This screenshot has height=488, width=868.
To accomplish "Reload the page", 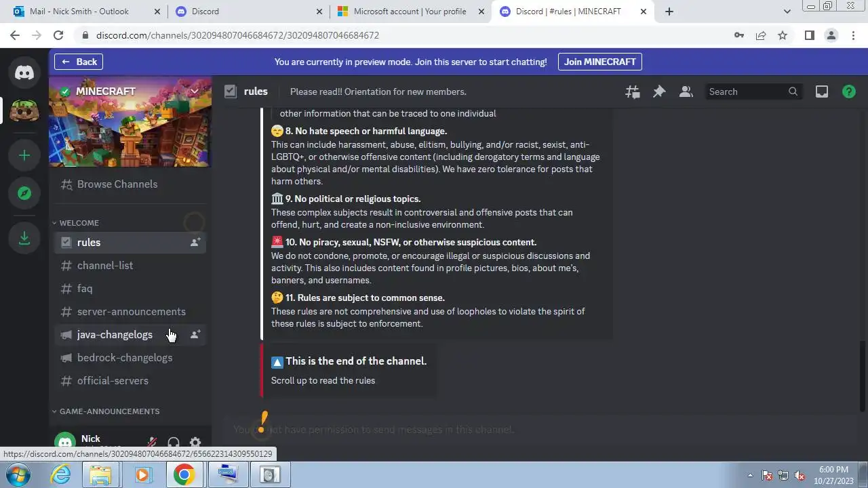I will tap(58, 35).
